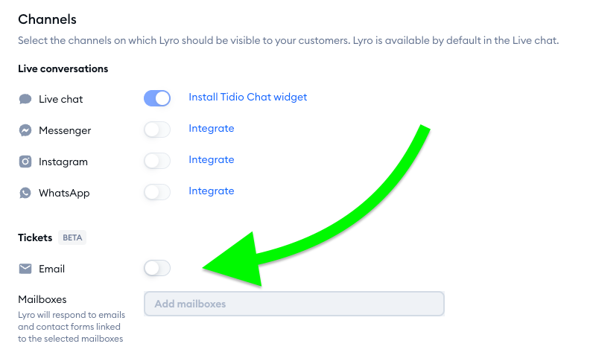The height and width of the screenshot is (364, 593).
Task: Switch on the WhatsApp channel toggle
Action: point(157,192)
